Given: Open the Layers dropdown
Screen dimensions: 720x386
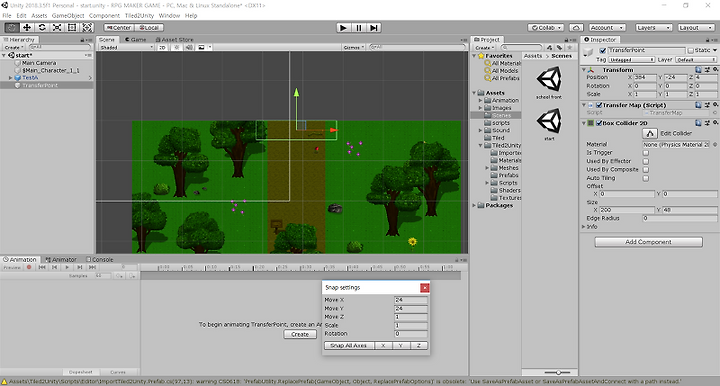Looking at the screenshot, I should tap(653, 28).
